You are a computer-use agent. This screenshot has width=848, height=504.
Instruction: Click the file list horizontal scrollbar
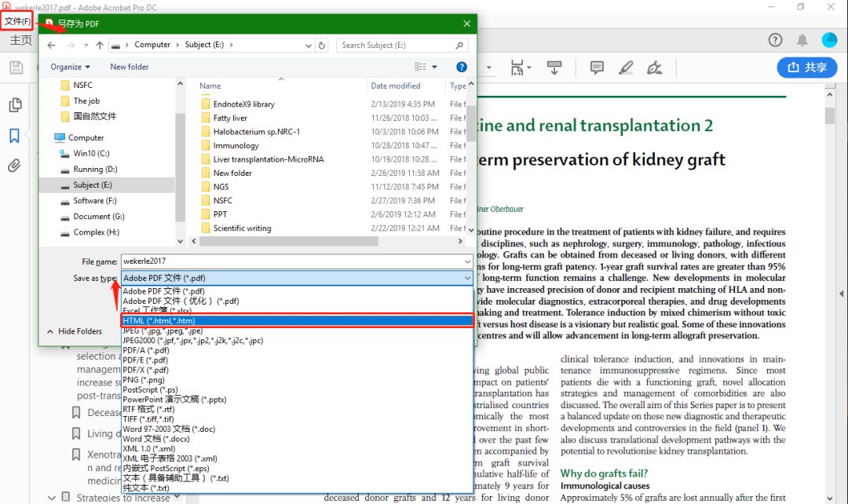click(x=289, y=242)
